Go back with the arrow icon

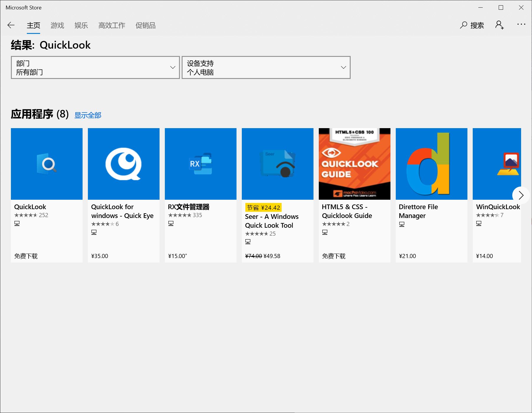click(x=11, y=25)
